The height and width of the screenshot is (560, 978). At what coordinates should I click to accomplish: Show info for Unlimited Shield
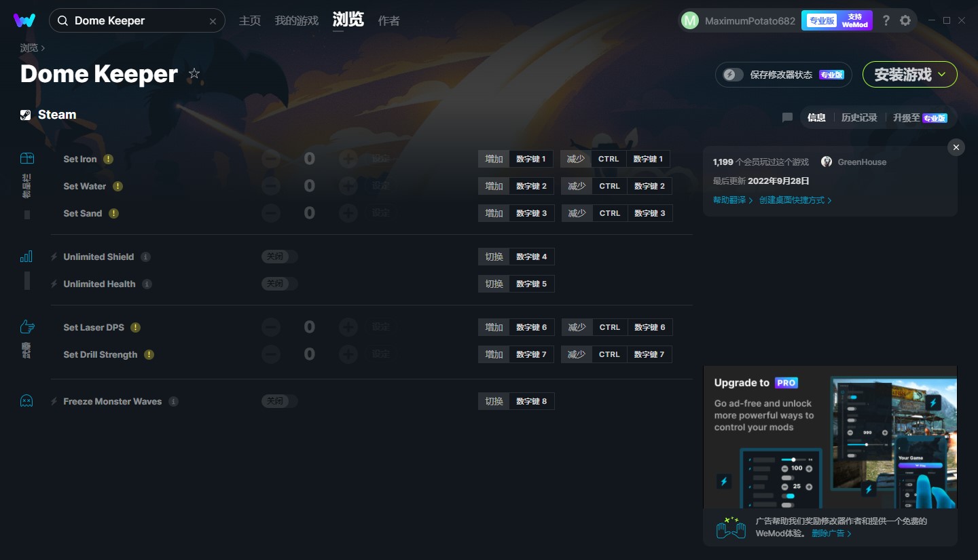(145, 257)
